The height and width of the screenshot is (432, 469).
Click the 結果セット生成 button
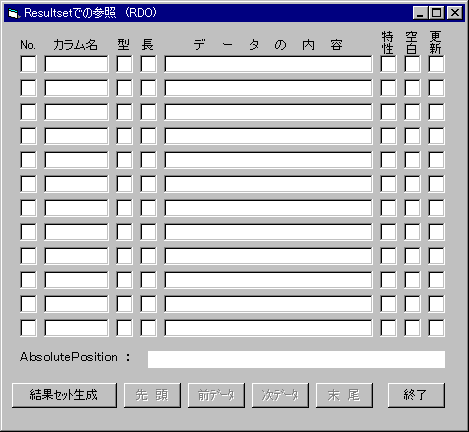(x=64, y=395)
